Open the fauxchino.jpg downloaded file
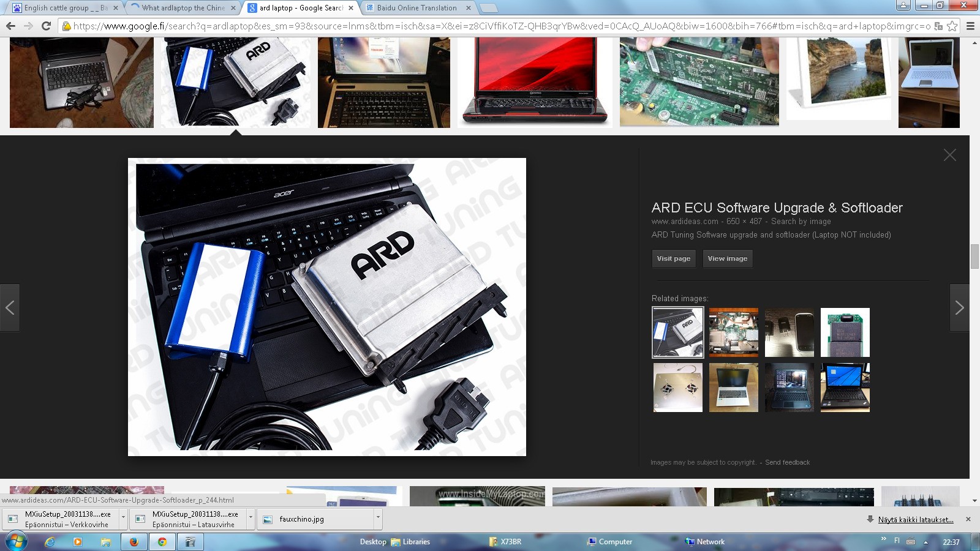The image size is (980, 551). pyautogui.click(x=315, y=519)
